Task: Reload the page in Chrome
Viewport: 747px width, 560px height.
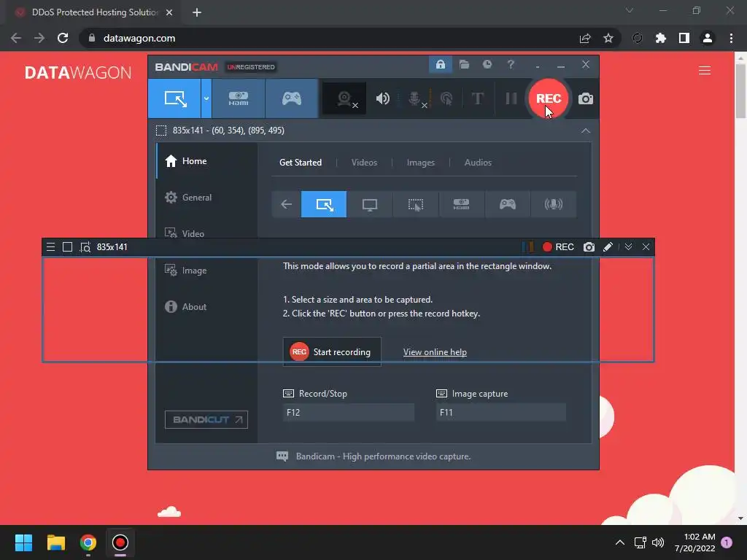Action: (x=63, y=38)
